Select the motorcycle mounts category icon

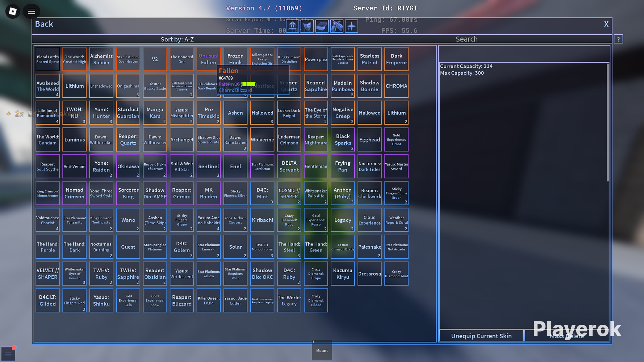coord(336,26)
